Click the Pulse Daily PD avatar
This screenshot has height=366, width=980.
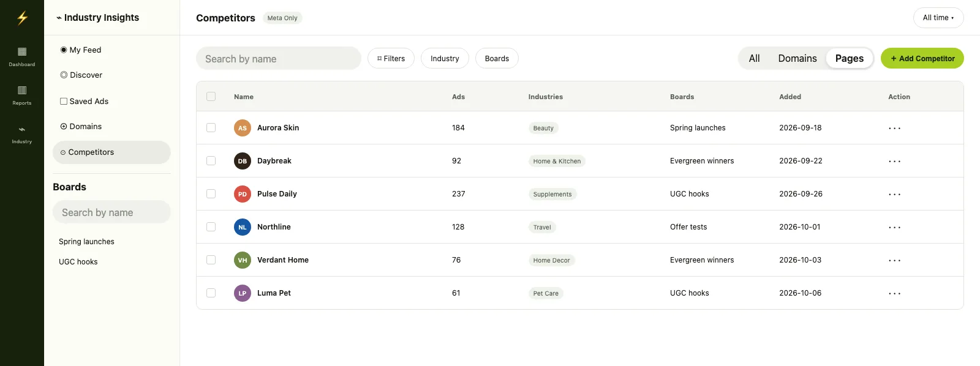pos(243,194)
